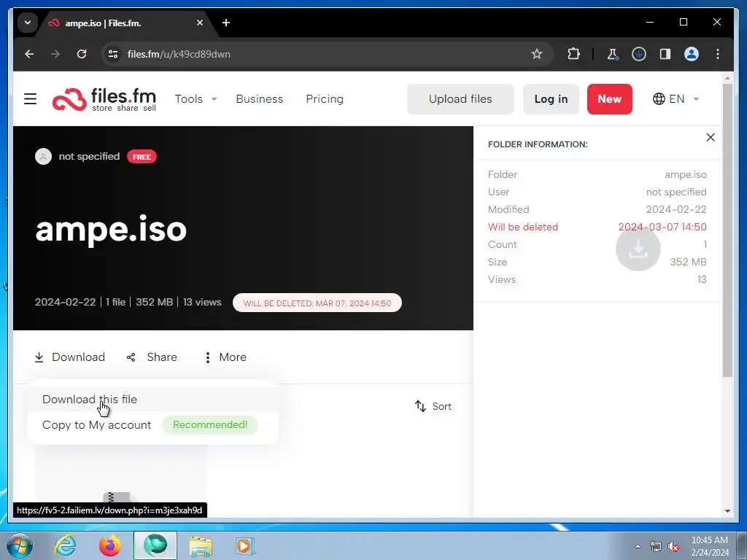The image size is (747, 560).
Task: Show the browser downloads icon
Action: click(x=639, y=54)
